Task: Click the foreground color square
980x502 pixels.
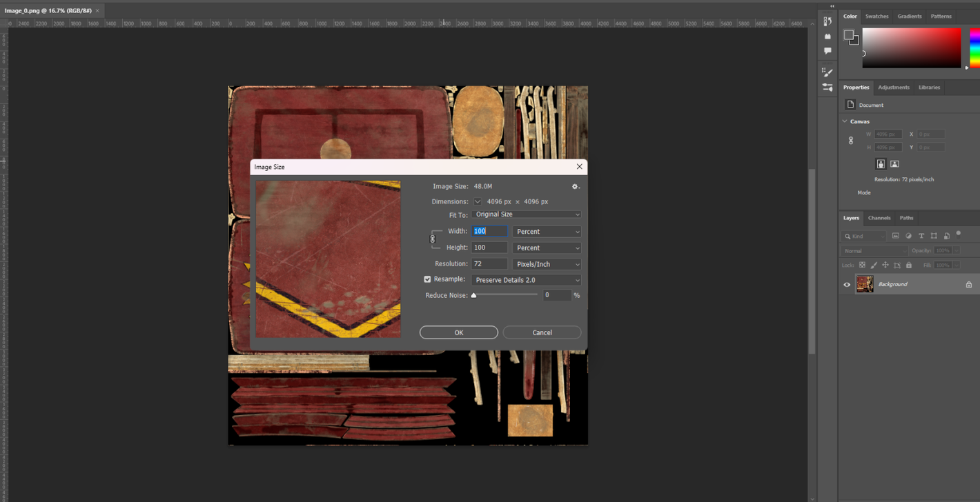Action: [x=849, y=35]
